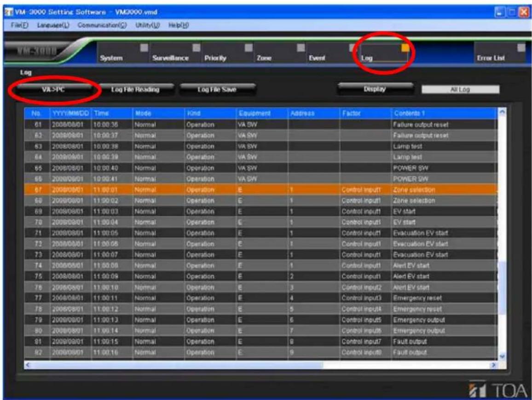The height and width of the screenshot is (400, 532).
Task: Click the Address column header
Action: [314, 113]
